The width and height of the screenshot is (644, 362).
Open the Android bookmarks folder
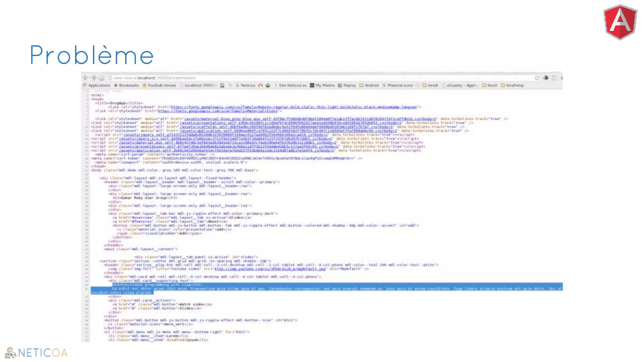point(369,85)
